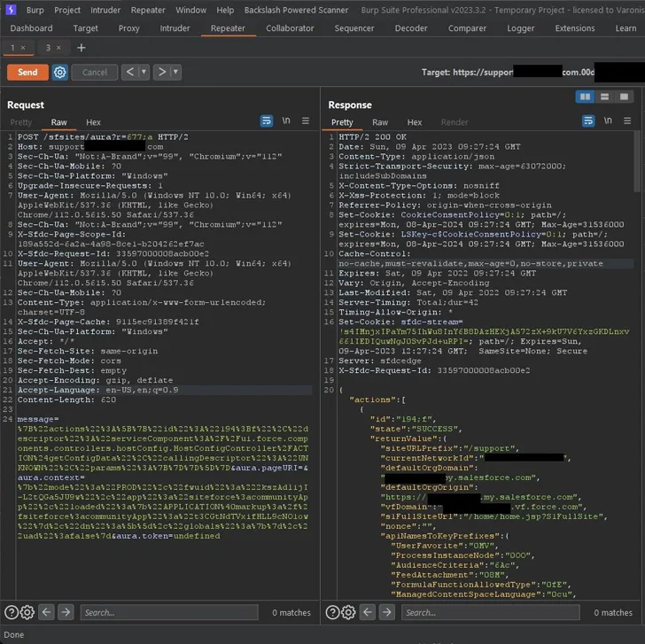Click the greyed Cancel button
Viewport: 645px width, 644px height.
[x=95, y=73]
